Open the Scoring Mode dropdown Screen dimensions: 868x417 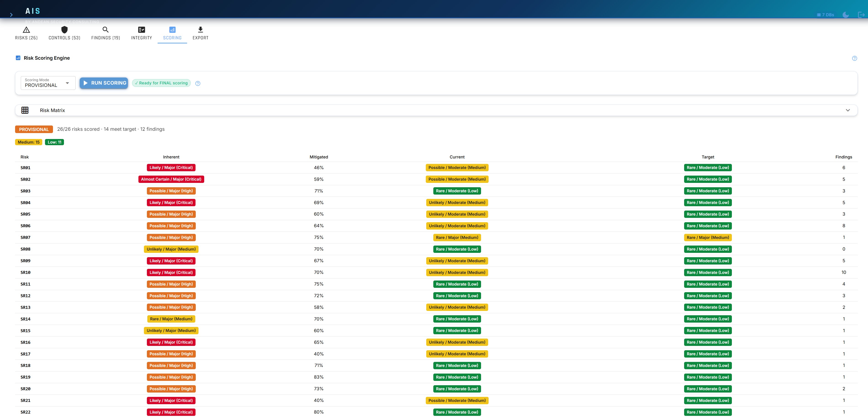pyautogui.click(x=48, y=83)
